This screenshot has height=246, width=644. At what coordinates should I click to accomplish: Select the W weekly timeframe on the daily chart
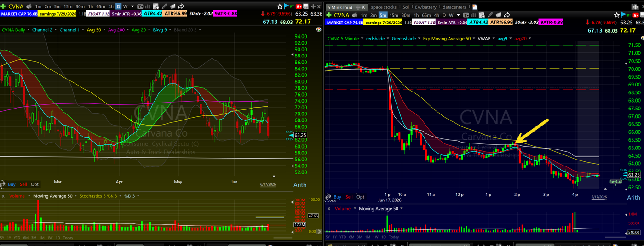pyautogui.click(x=125, y=6)
